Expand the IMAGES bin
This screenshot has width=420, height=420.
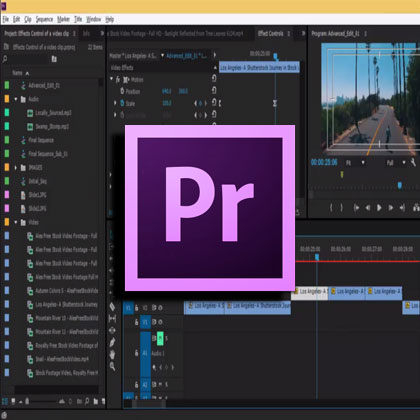(16, 168)
